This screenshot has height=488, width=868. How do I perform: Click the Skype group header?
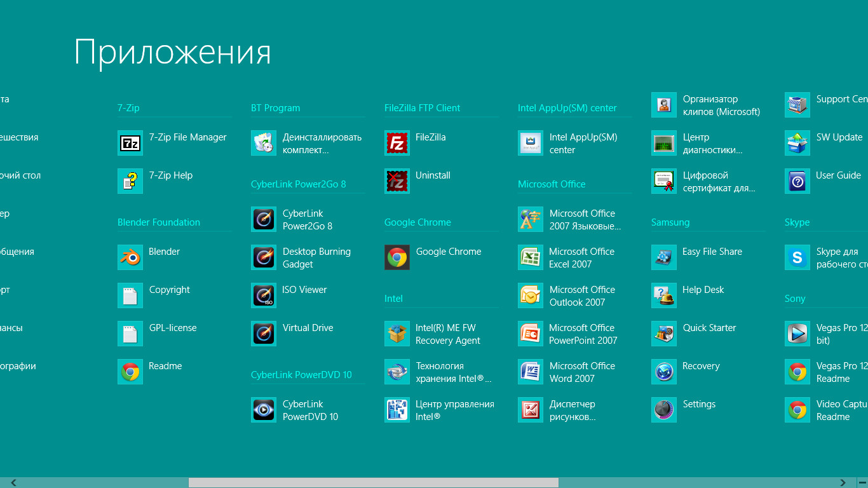click(797, 222)
